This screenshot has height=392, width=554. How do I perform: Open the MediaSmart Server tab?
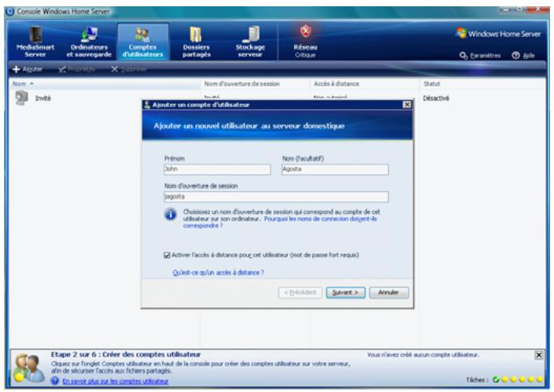point(35,42)
